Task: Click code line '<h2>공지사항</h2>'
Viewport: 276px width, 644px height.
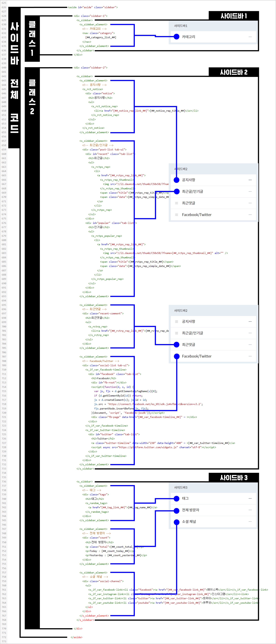Action: [100, 98]
